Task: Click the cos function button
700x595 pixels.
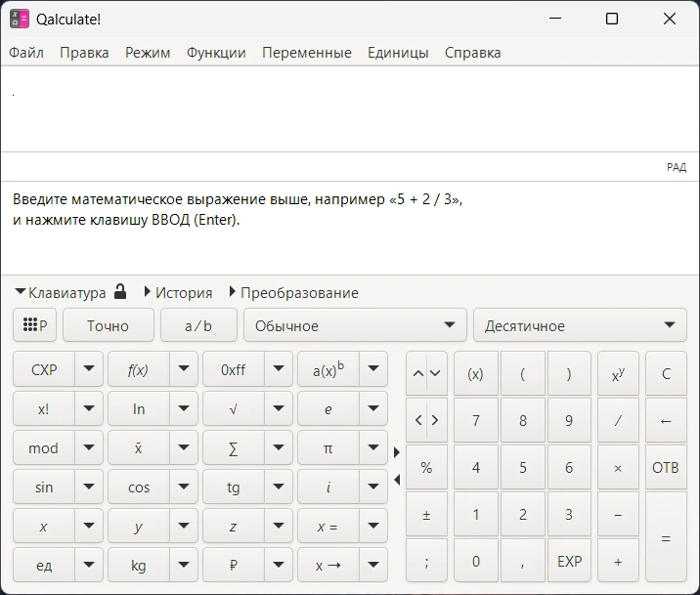Action: click(x=139, y=487)
